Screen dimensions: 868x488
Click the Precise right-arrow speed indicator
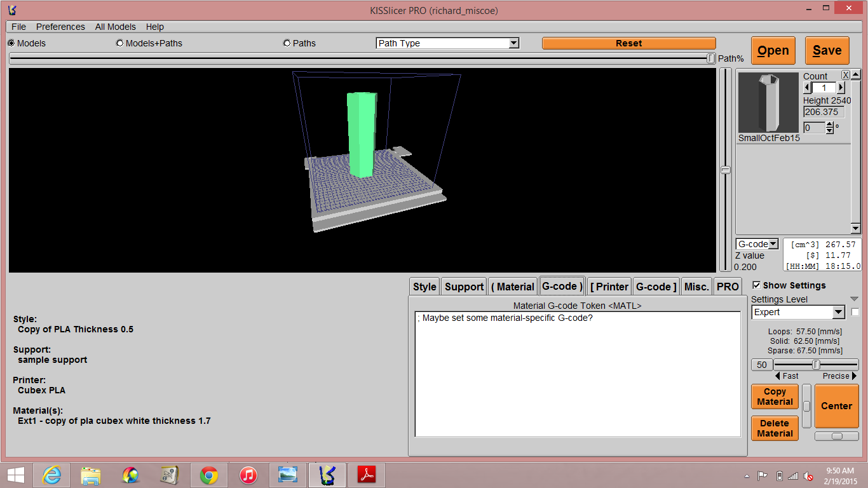pyautogui.click(x=854, y=376)
